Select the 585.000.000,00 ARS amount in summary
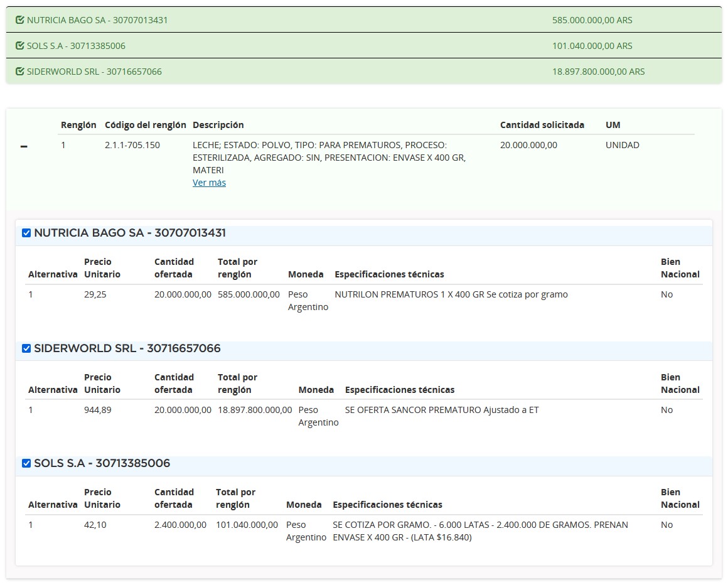This screenshot has height=585, width=728. click(592, 20)
